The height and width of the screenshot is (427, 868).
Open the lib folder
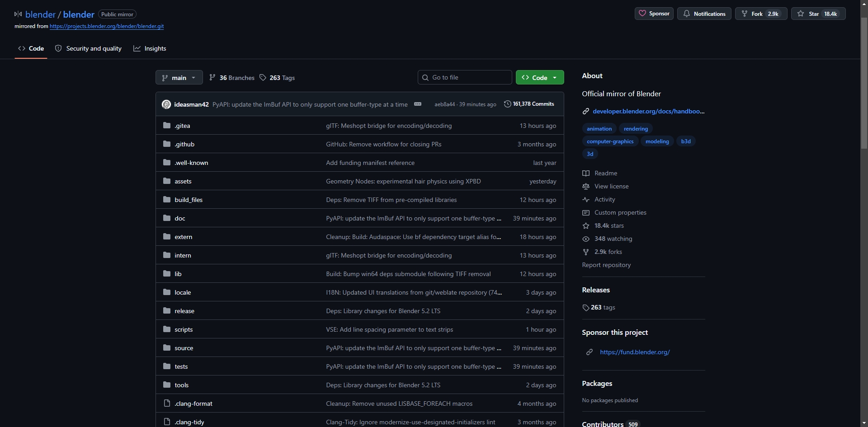click(x=178, y=274)
